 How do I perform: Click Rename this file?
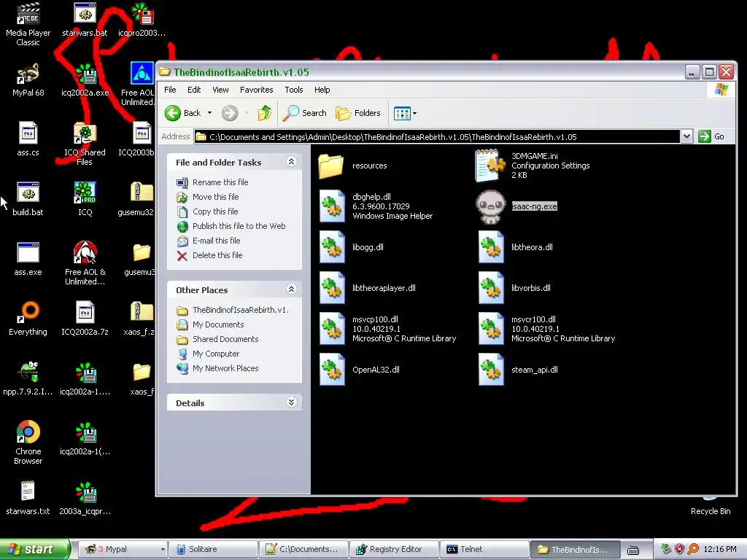coord(220,182)
